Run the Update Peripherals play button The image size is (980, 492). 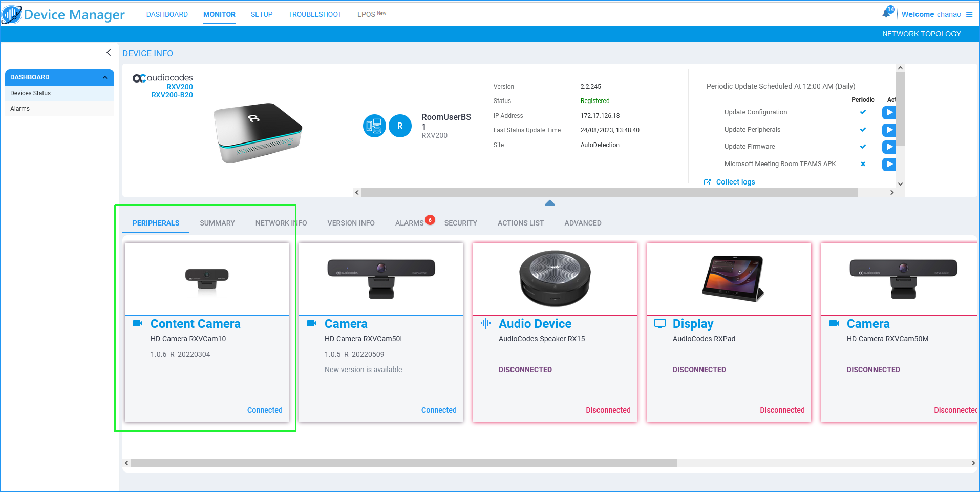point(889,130)
